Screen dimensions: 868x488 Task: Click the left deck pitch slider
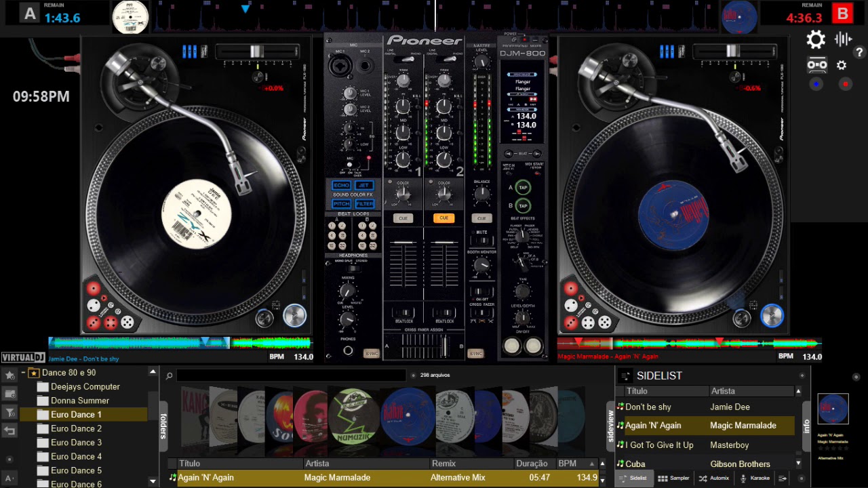point(257,52)
